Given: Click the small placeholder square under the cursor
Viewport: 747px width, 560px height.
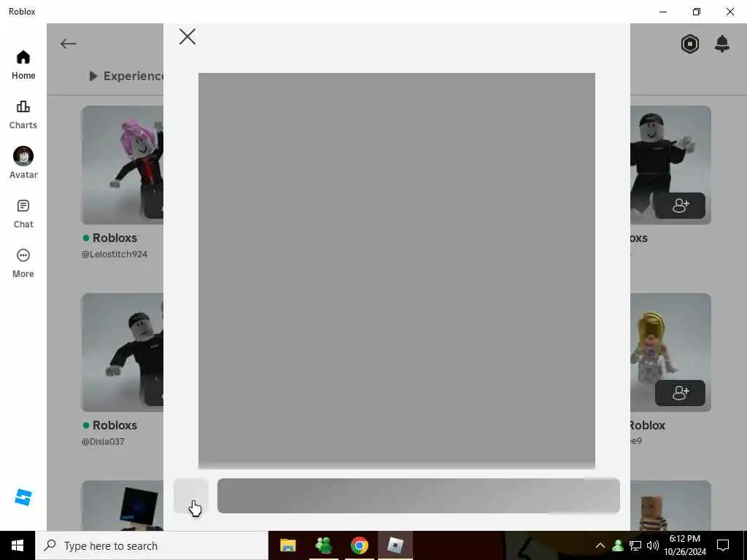Looking at the screenshot, I should click(x=191, y=496).
